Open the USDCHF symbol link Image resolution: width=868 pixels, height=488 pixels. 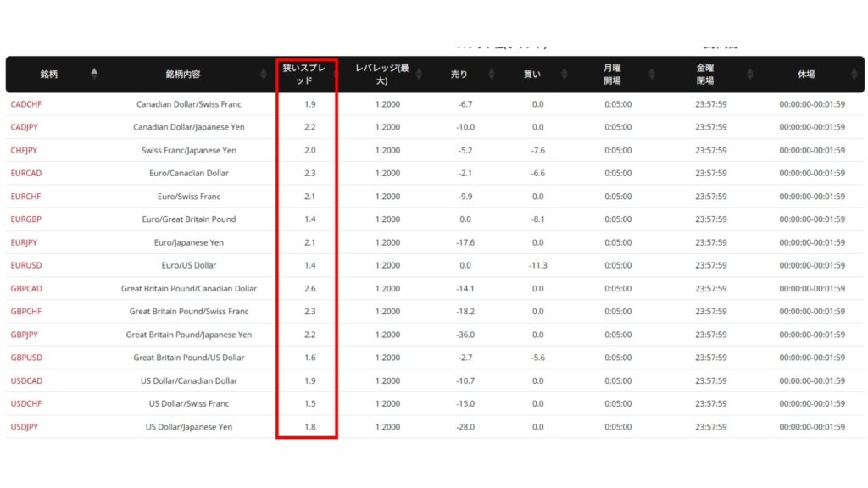26,403
